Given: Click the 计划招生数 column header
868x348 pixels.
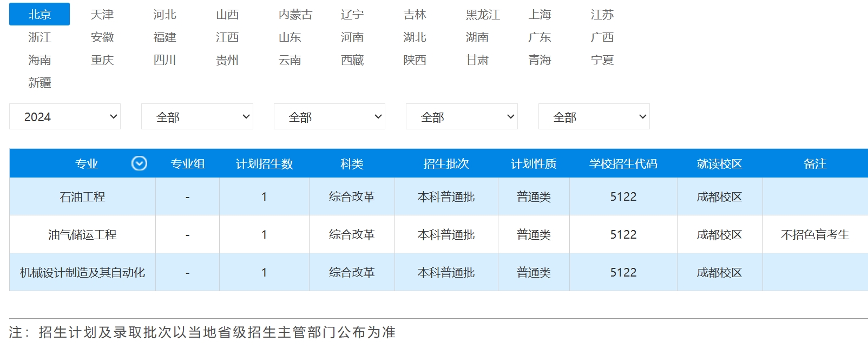Looking at the screenshot, I should tap(264, 163).
